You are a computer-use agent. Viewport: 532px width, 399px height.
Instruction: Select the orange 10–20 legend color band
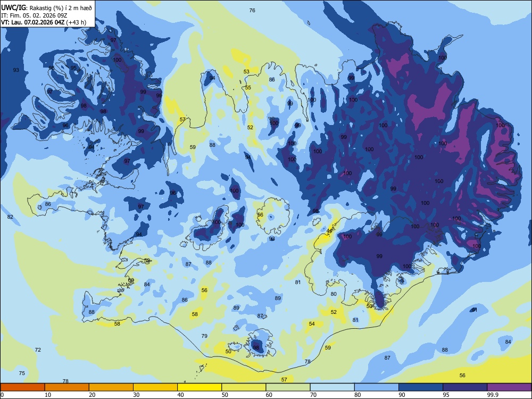point(67,387)
